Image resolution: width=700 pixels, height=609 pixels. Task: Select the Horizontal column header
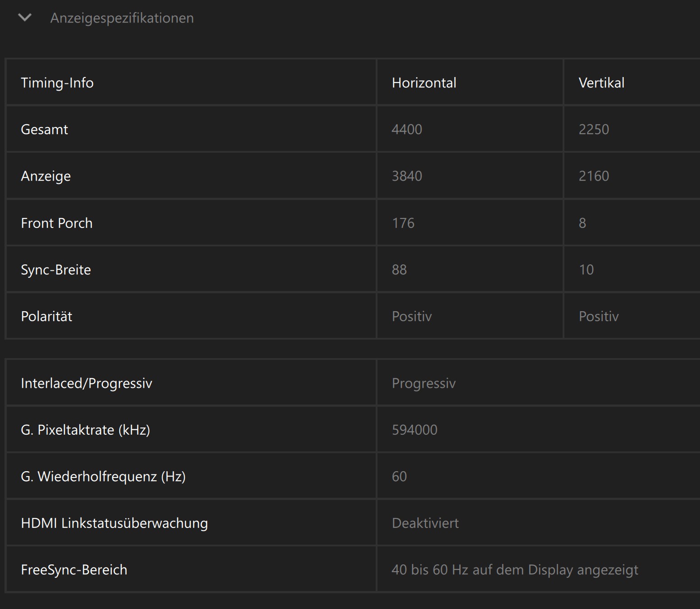click(424, 83)
